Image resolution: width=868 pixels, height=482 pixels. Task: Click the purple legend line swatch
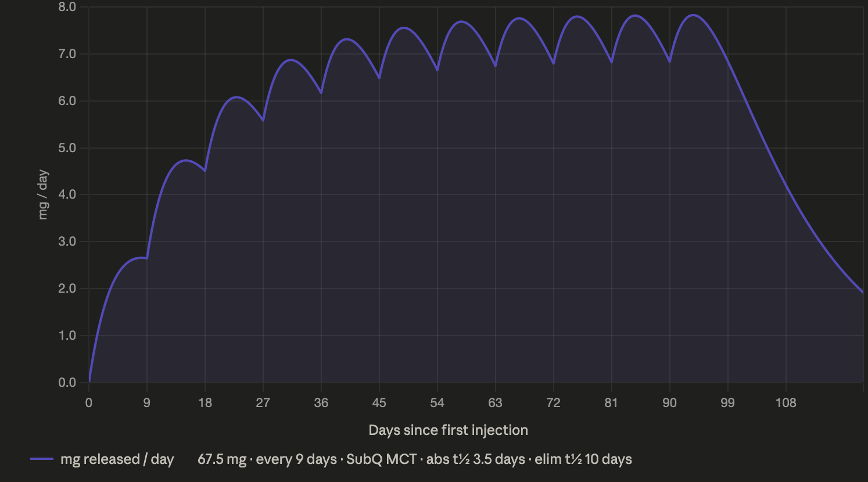point(42,459)
